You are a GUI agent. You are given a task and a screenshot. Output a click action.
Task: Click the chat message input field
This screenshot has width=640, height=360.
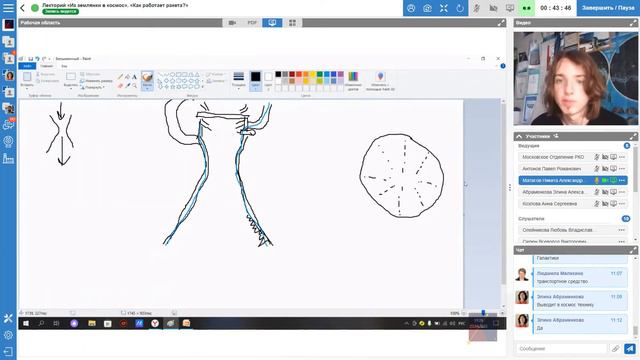coord(562,349)
